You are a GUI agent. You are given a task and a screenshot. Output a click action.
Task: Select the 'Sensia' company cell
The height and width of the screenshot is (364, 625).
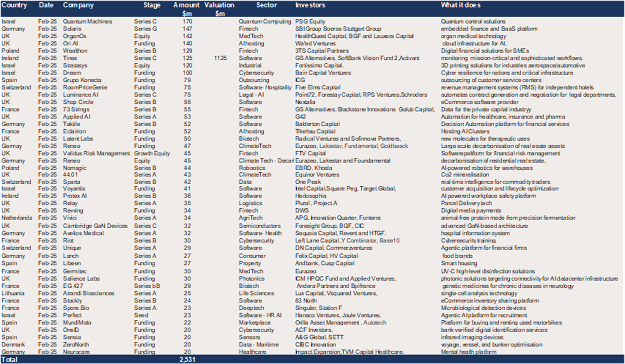tap(72, 337)
